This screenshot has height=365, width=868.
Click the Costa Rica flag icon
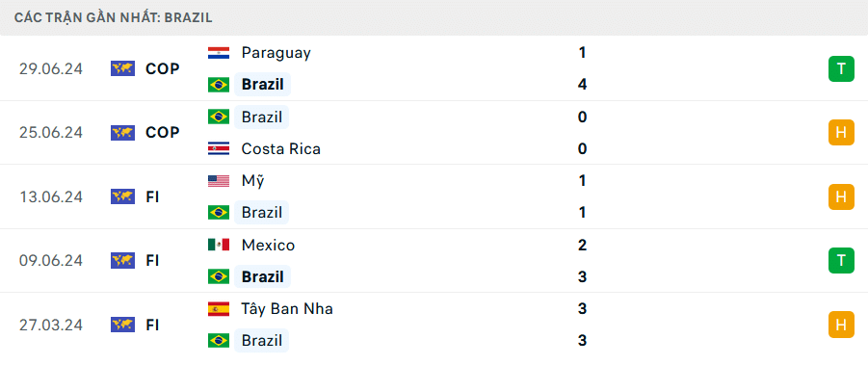219,148
